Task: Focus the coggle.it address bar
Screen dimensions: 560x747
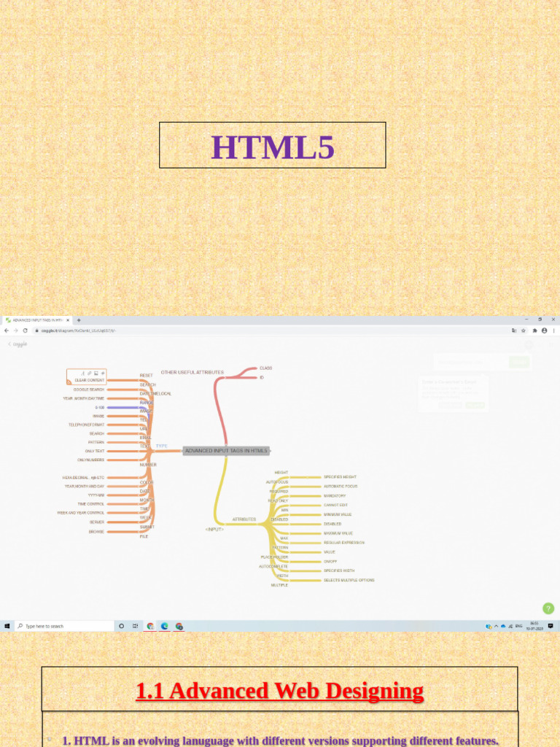Action: pos(271,330)
